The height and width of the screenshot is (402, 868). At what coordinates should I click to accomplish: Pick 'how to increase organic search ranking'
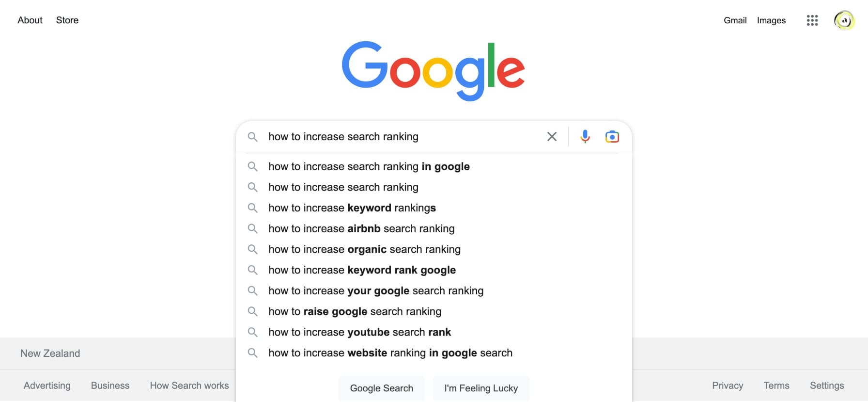click(434, 249)
